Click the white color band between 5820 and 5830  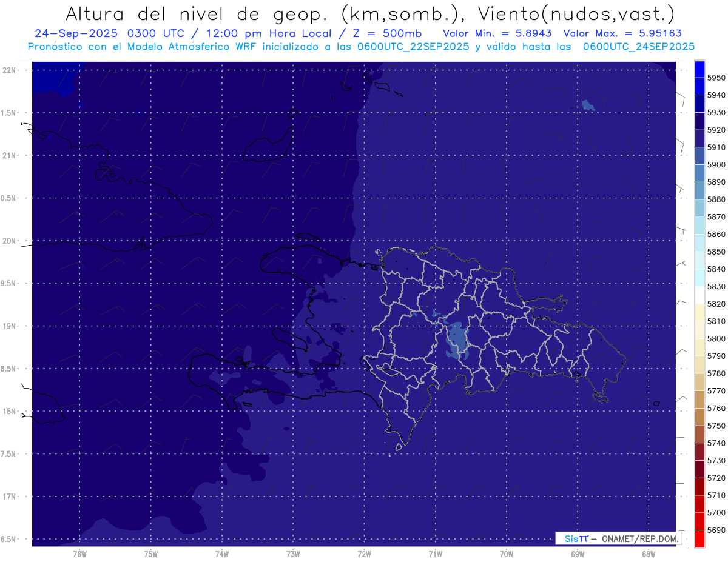pyautogui.click(x=699, y=295)
